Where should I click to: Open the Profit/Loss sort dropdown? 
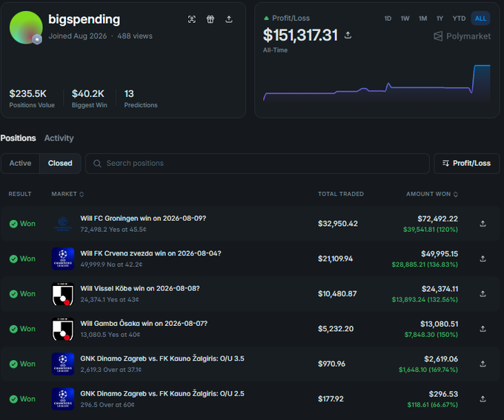pos(466,163)
